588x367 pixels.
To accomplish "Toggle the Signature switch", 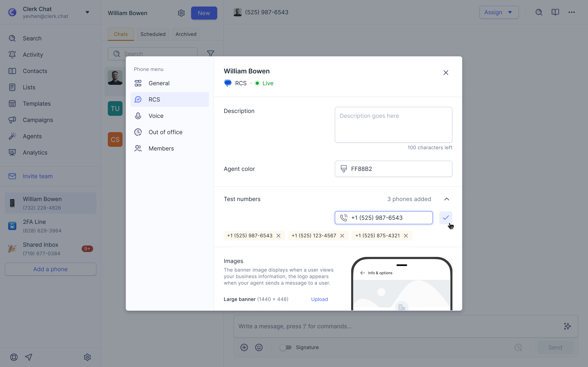I will click(285, 347).
